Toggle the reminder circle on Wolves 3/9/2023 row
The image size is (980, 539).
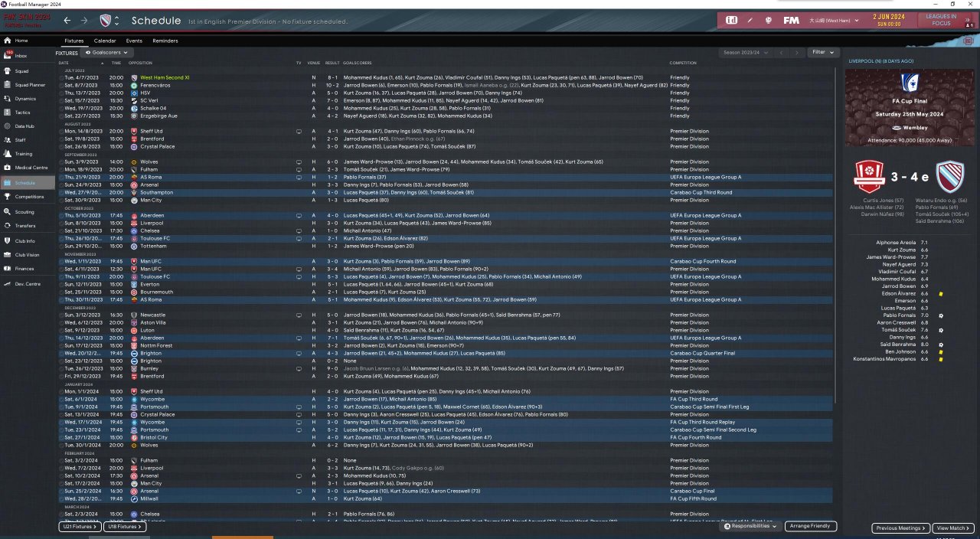(x=60, y=162)
